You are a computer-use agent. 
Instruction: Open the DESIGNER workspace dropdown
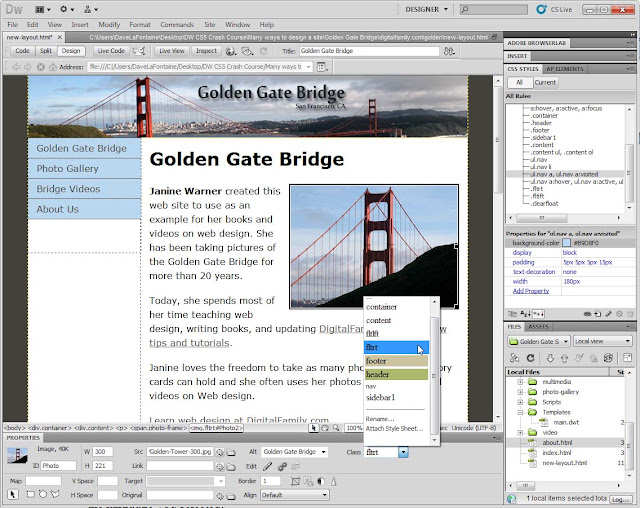(426, 9)
